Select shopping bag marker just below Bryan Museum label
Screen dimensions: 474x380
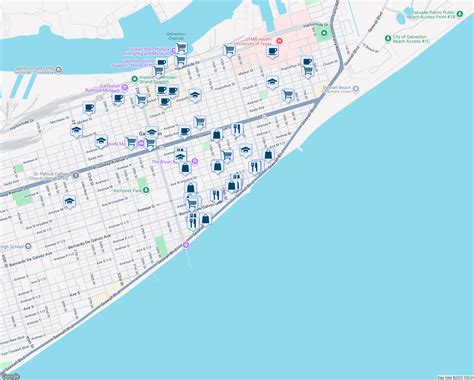point(185,168)
